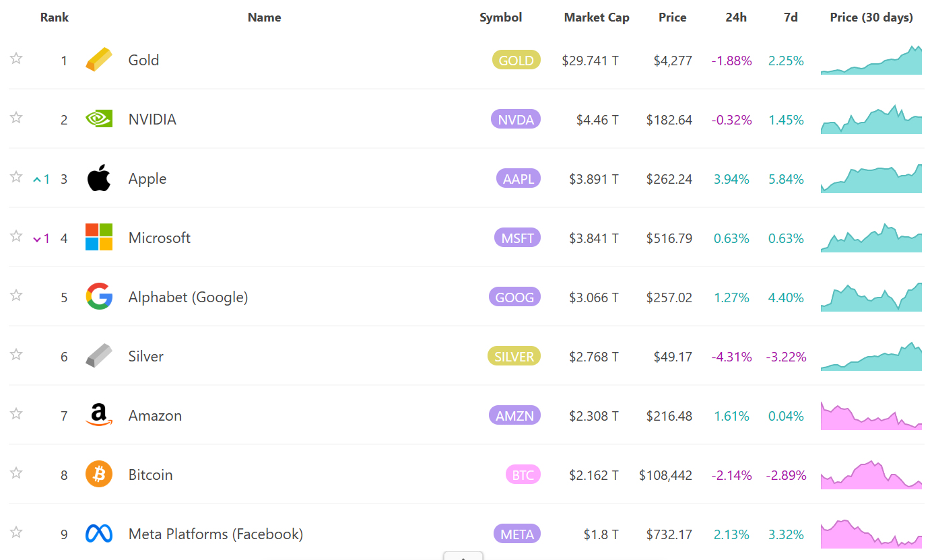Click the pink BTC symbol badge
Viewport: 934px width, 560px height.
[x=523, y=475]
